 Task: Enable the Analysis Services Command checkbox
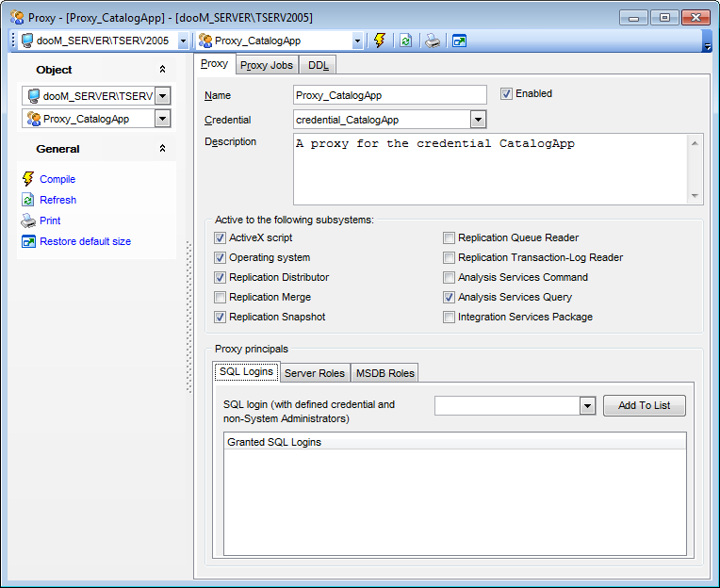tap(449, 277)
